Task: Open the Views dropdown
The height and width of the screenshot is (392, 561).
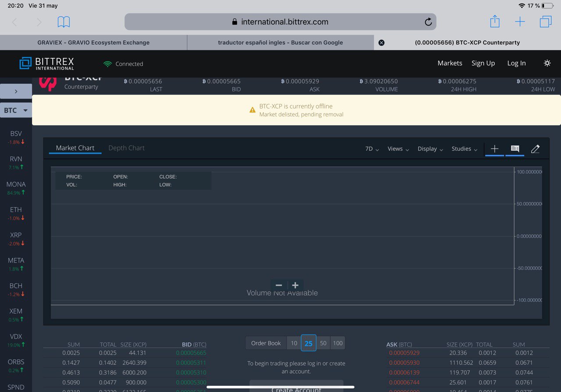Action: (398, 149)
